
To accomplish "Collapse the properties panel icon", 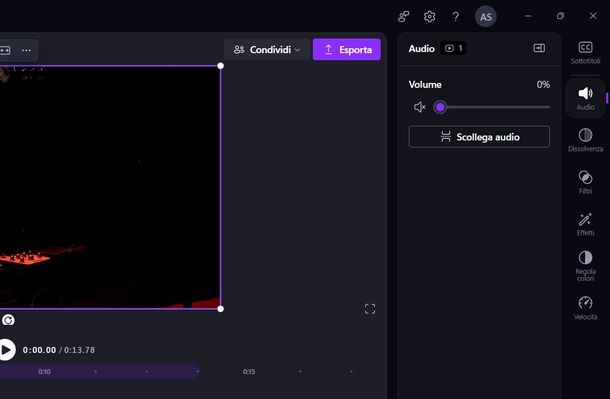I will click(x=539, y=48).
